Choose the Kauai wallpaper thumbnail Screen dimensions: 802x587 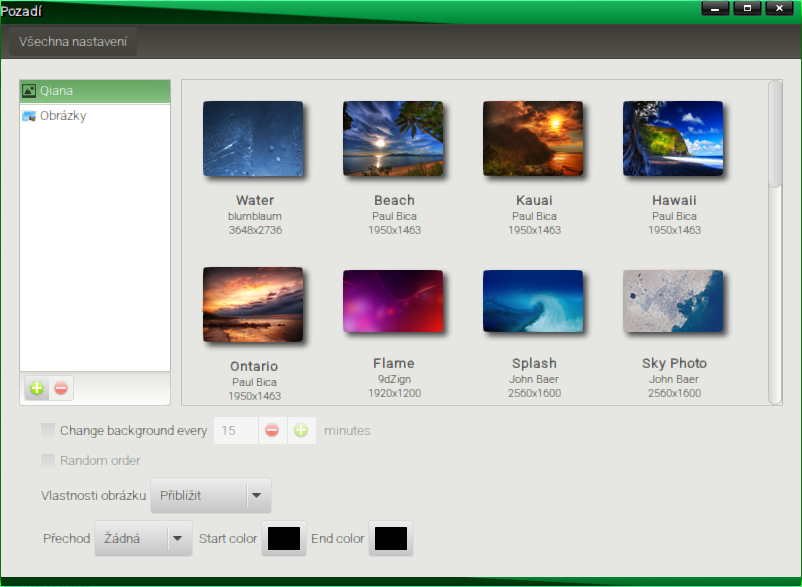coord(533,139)
